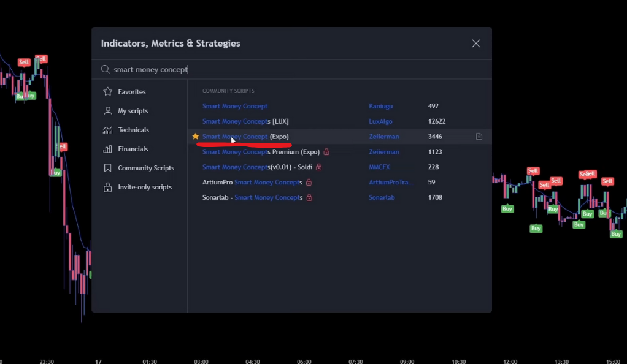This screenshot has height=364, width=627.
Task: Click lock icon on Premium (Expo) row
Action: [x=326, y=152]
